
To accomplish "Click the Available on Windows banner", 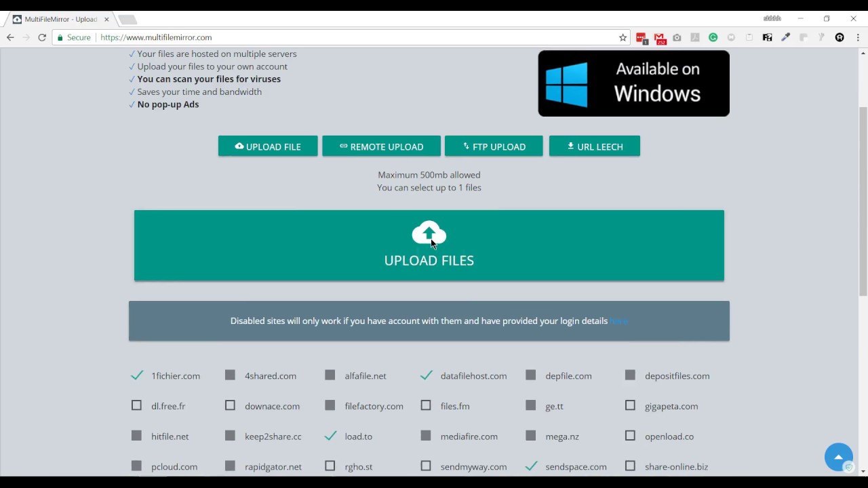I will 634,83.
